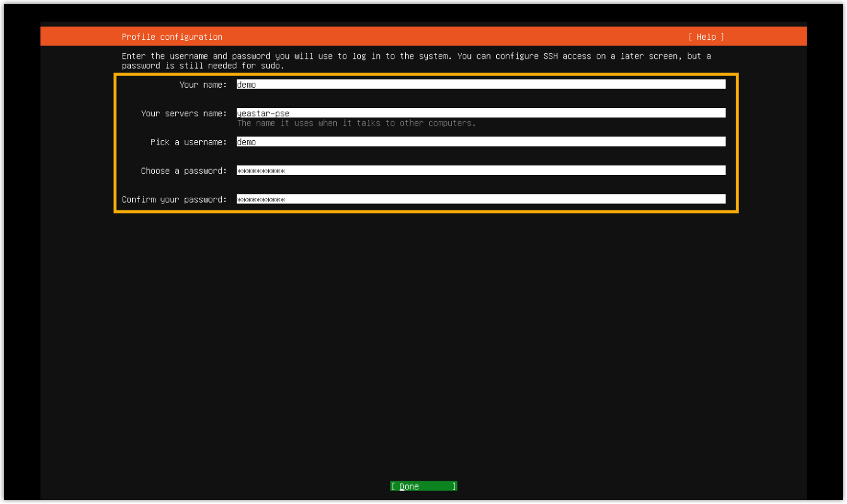This screenshot has height=504, width=847.
Task: Click the server name hint text
Action: tap(356, 123)
